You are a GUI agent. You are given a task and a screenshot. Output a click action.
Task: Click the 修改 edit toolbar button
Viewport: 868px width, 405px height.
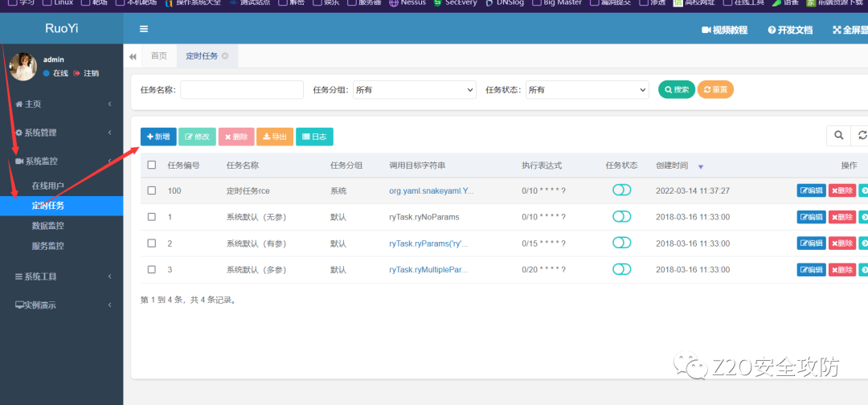pos(197,137)
